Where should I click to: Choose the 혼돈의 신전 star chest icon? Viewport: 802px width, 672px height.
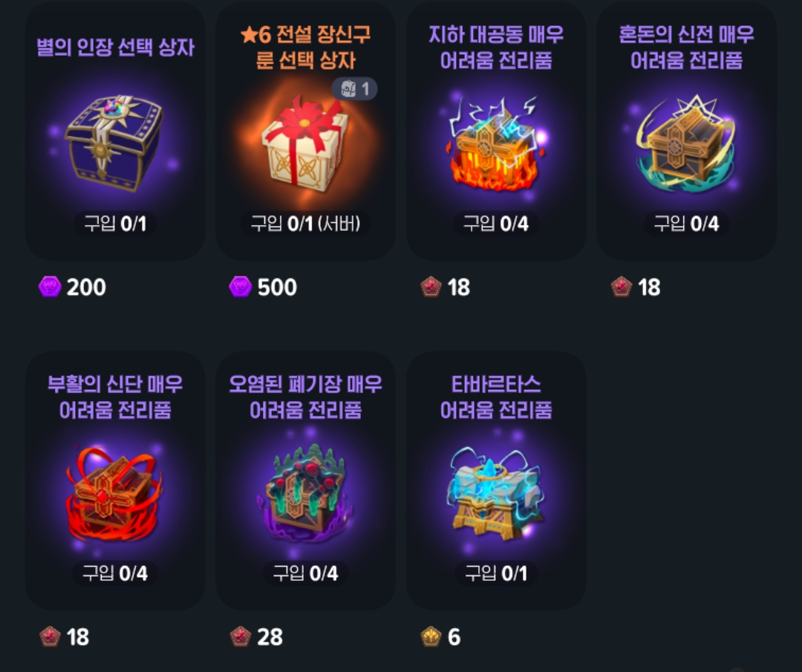(x=686, y=144)
